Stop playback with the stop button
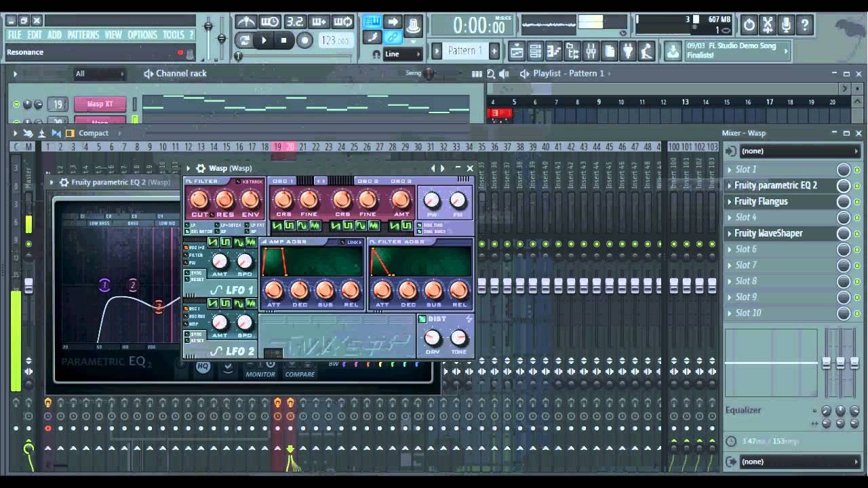 coord(283,40)
